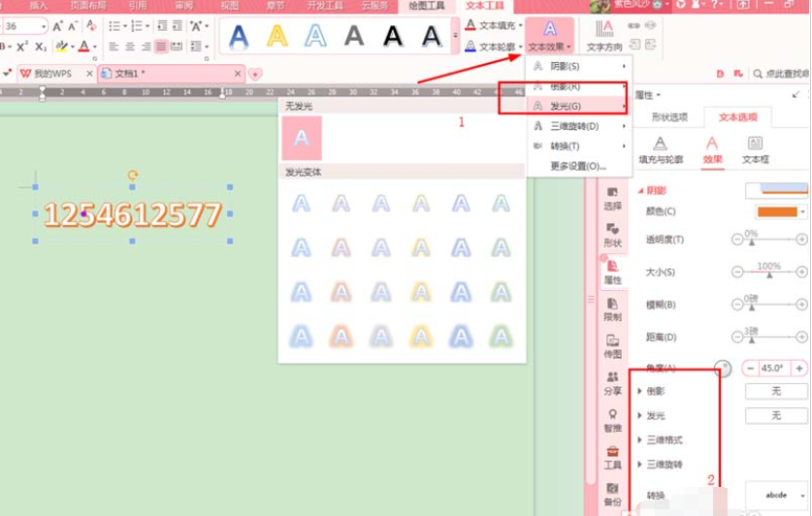
Task: Open the 效果 effects section
Action: [713, 150]
